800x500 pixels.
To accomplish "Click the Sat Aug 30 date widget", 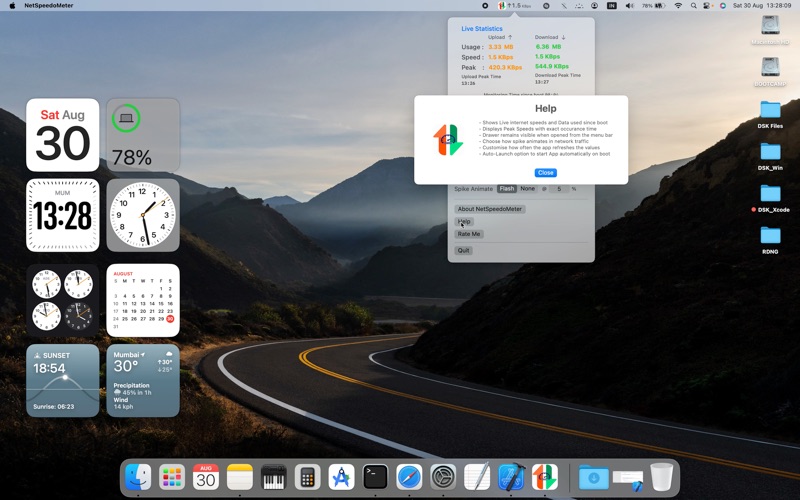I will pos(63,135).
